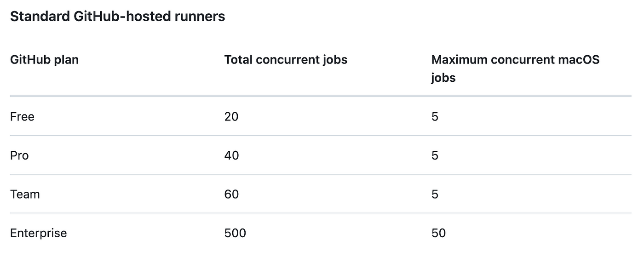Click the Enterprise plan row label
The image size is (644, 263).
(x=39, y=233)
